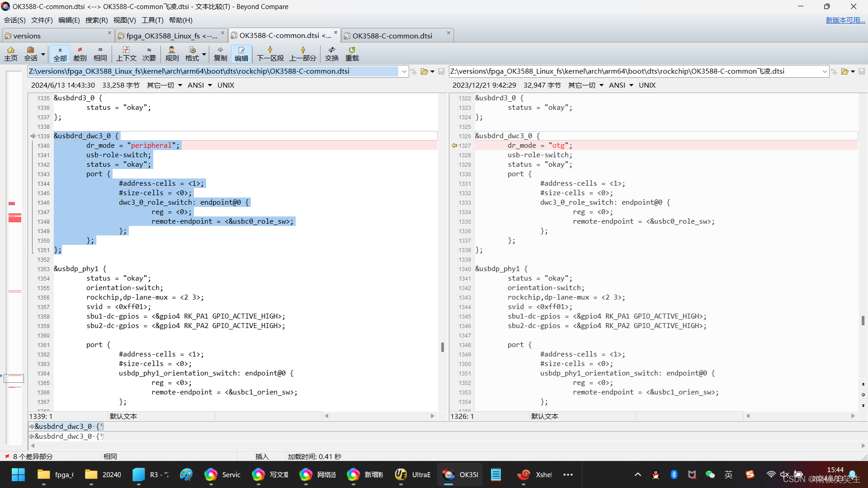Open the Sessions (会话) toolbar icon
Screen dimensions: 868x488
[31, 53]
